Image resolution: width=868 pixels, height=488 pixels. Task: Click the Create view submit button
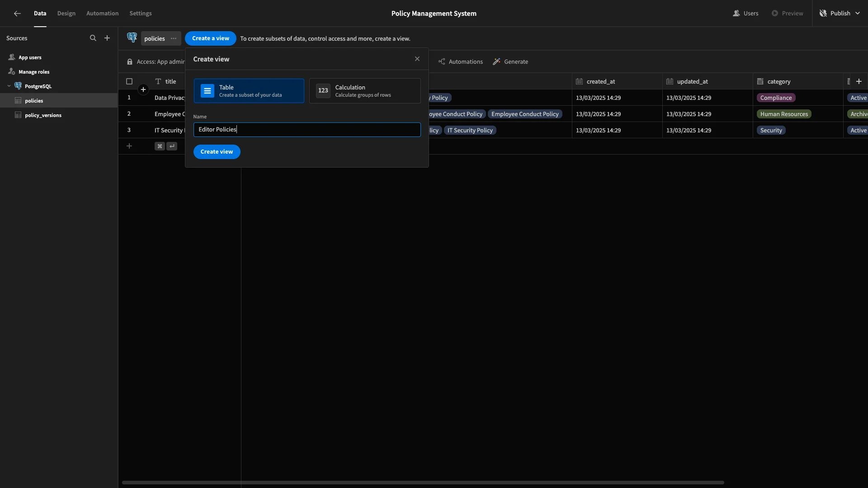(x=217, y=152)
